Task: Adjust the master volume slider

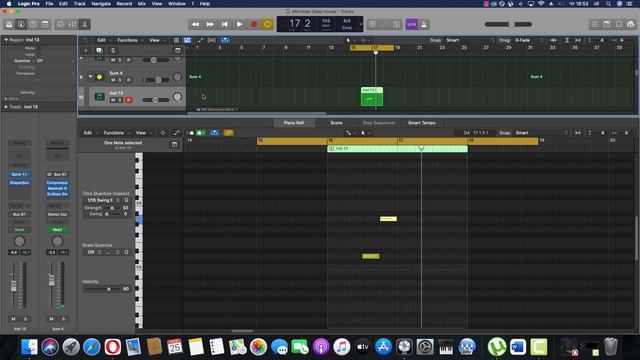Action: (x=508, y=24)
